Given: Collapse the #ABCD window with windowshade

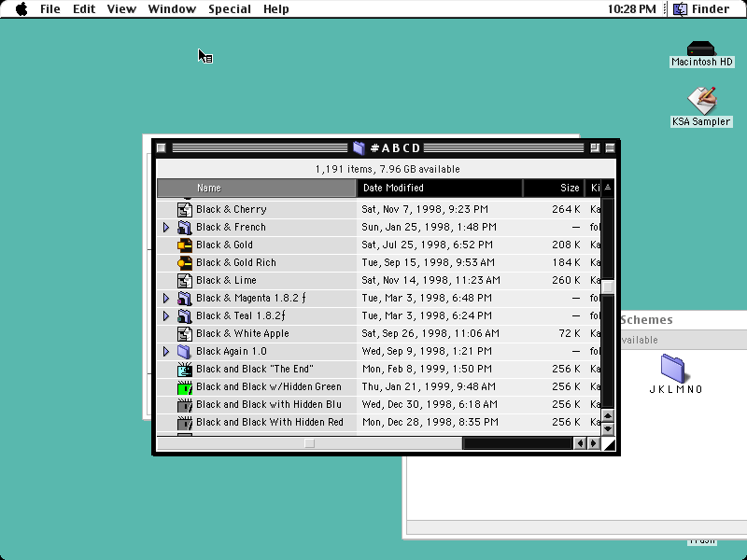Looking at the screenshot, I should tap(610, 148).
